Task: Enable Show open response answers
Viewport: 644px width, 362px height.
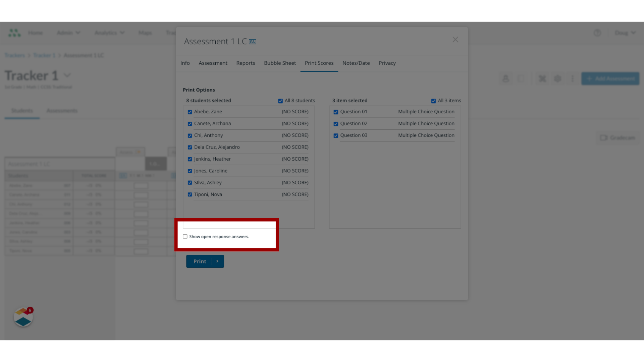Action: click(x=185, y=237)
